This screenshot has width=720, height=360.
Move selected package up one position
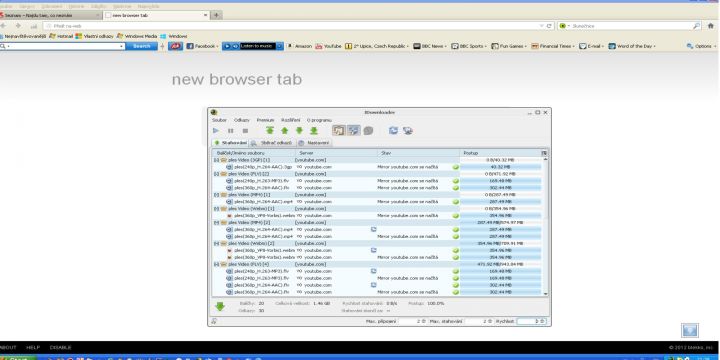click(285, 131)
